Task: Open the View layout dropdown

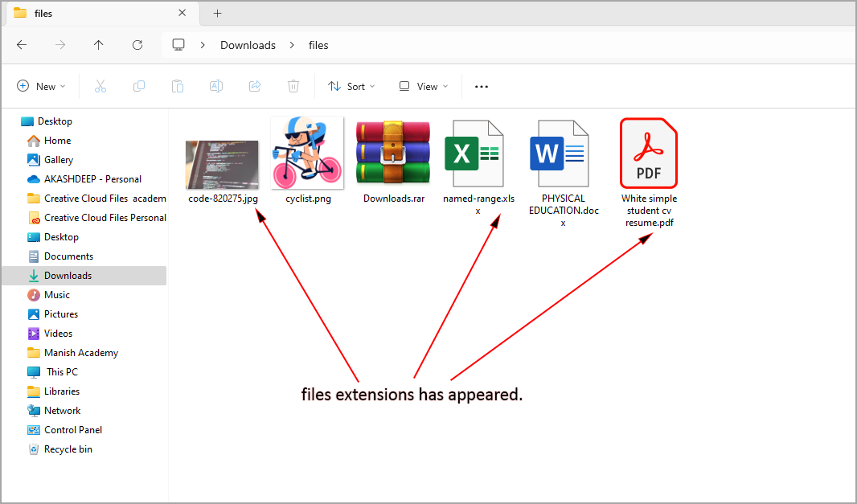Action: (x=423, y=86)
